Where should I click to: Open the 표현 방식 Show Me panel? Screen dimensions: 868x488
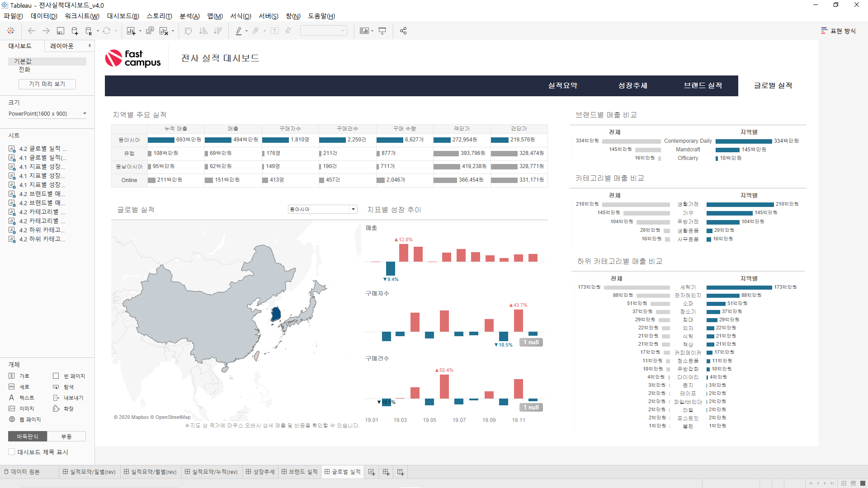click(839, 31)
